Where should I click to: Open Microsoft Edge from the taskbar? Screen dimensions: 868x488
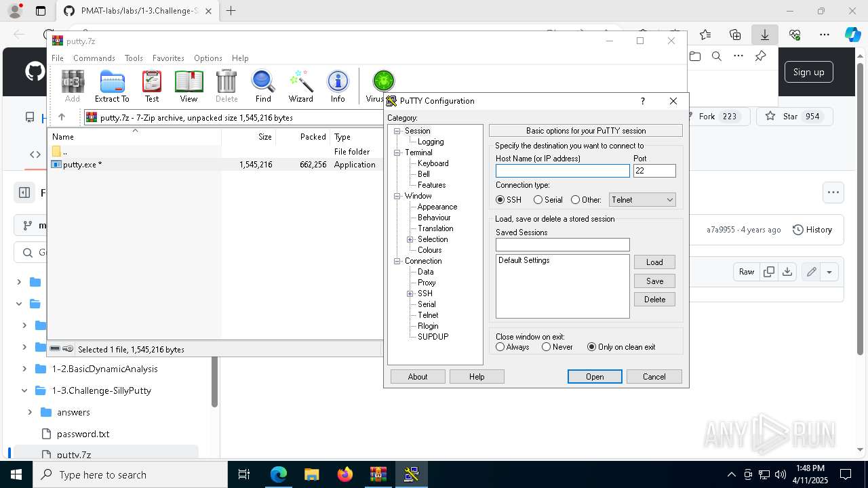[x=279, y=474]
